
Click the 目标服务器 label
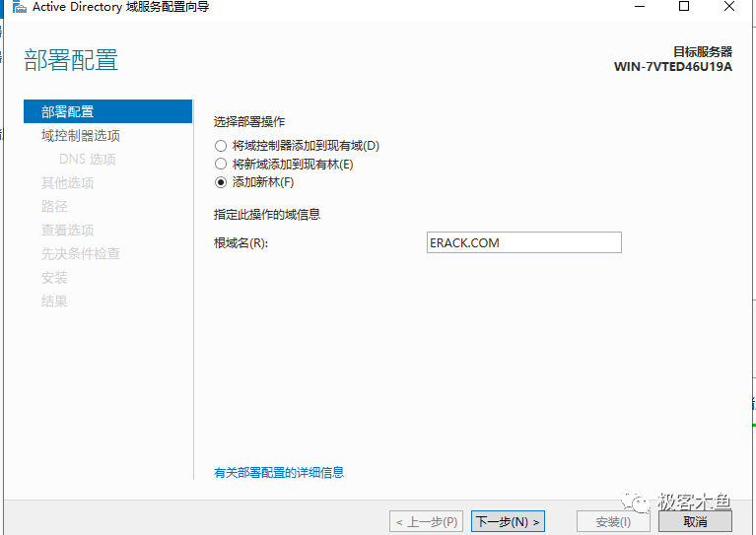point(703,51)
